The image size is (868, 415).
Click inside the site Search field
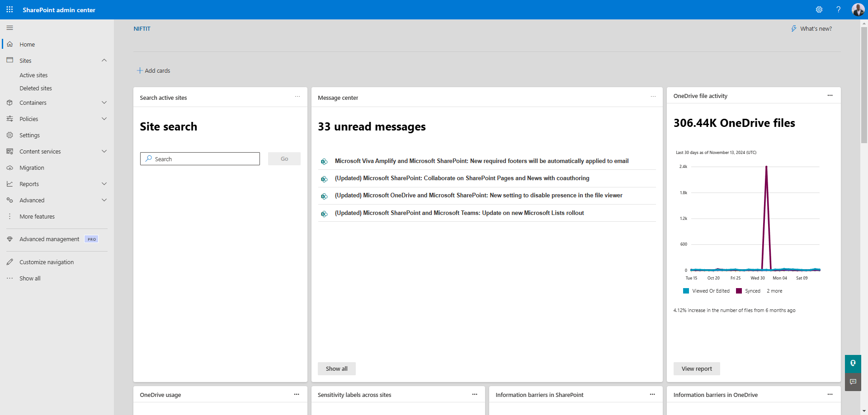click(x=200, y=159)
